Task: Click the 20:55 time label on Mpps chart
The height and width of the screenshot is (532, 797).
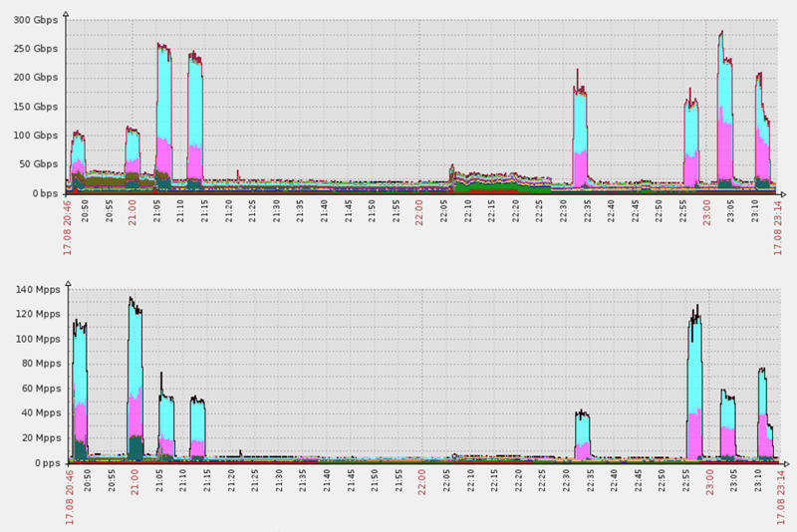Action: click(x=112, y=480)
